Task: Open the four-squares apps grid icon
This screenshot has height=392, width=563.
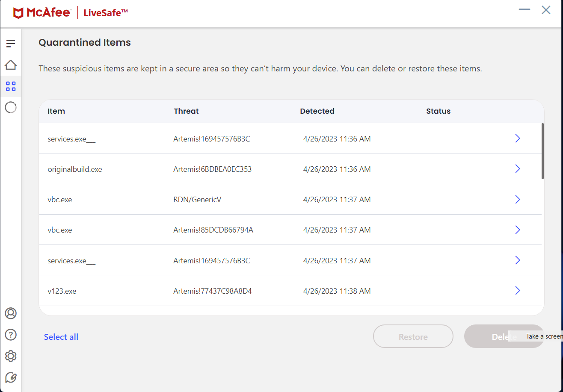Action: tap(11, 86)
